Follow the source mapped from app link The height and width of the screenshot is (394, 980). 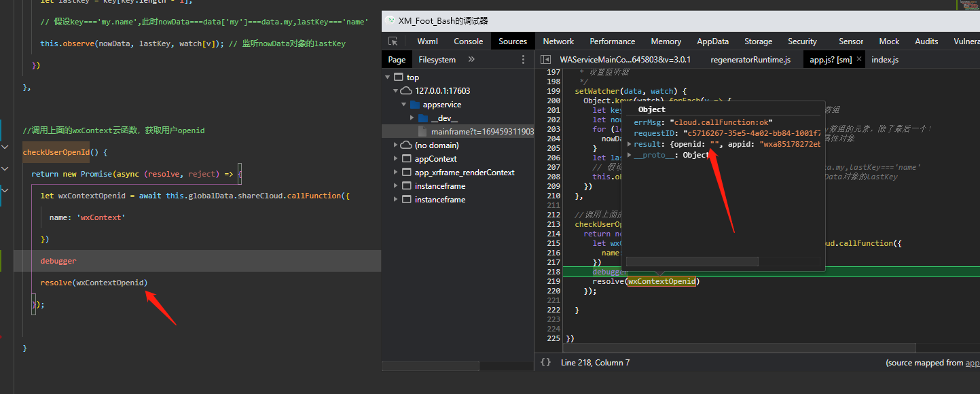coord(973,363)
